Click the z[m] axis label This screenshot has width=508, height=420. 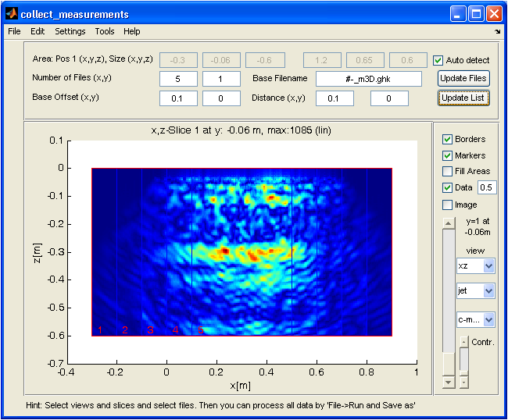click(38, 253)
